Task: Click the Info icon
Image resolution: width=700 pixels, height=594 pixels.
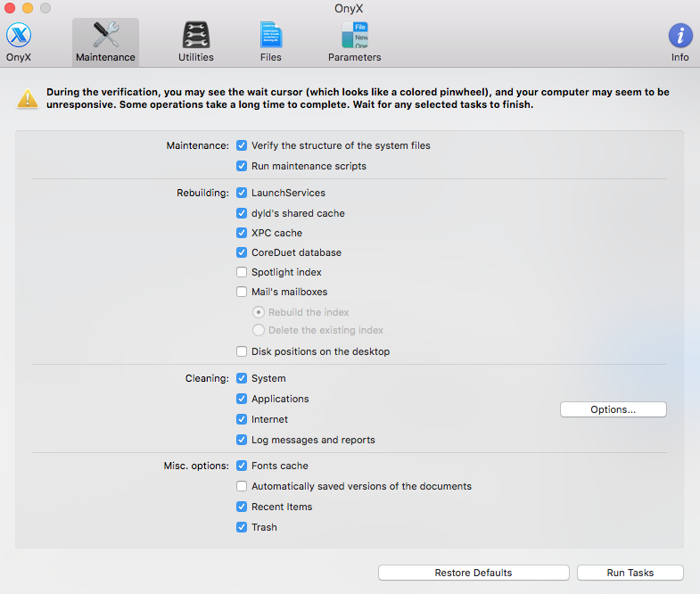Action: (x=679, y=36)
